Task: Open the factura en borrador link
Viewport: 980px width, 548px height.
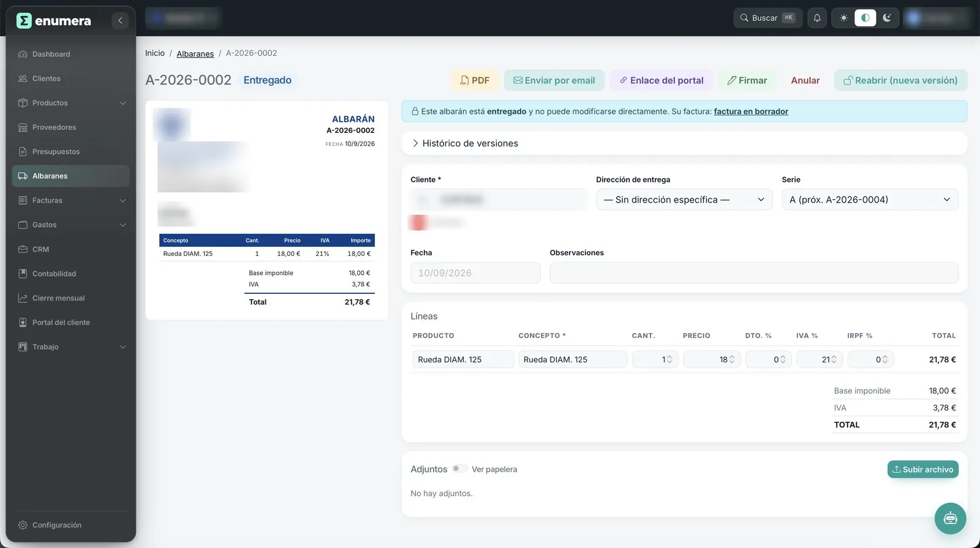Action: 751,111
